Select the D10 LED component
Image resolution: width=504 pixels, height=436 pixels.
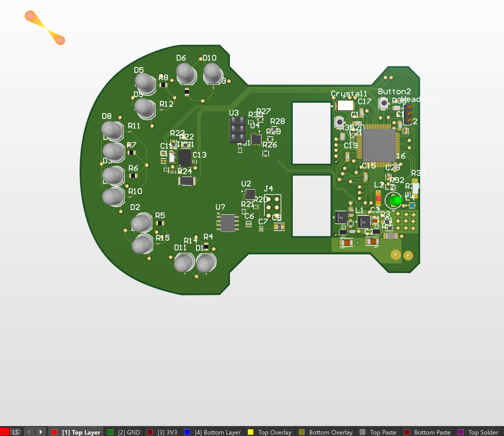(x=213, y=74)
